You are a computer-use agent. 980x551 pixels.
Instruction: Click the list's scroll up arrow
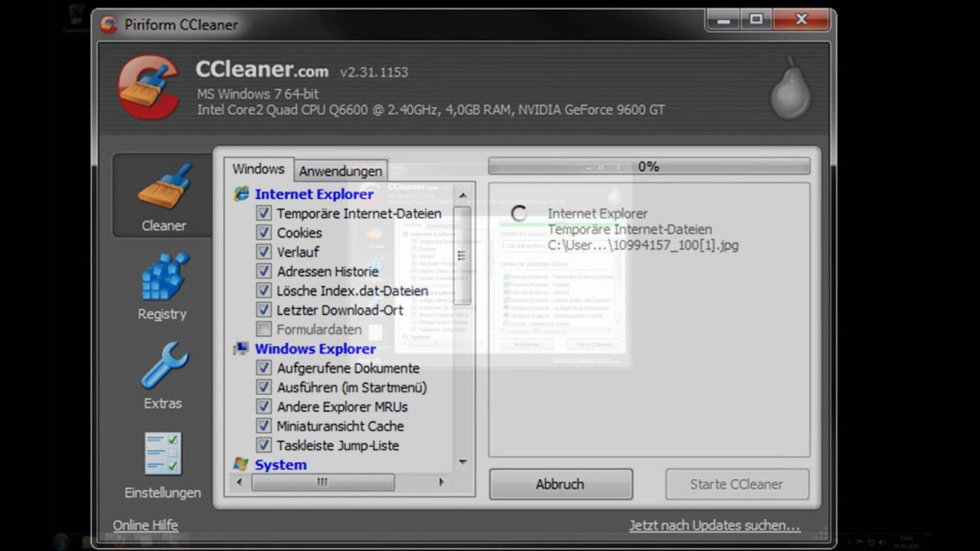(x=462, y=196)
